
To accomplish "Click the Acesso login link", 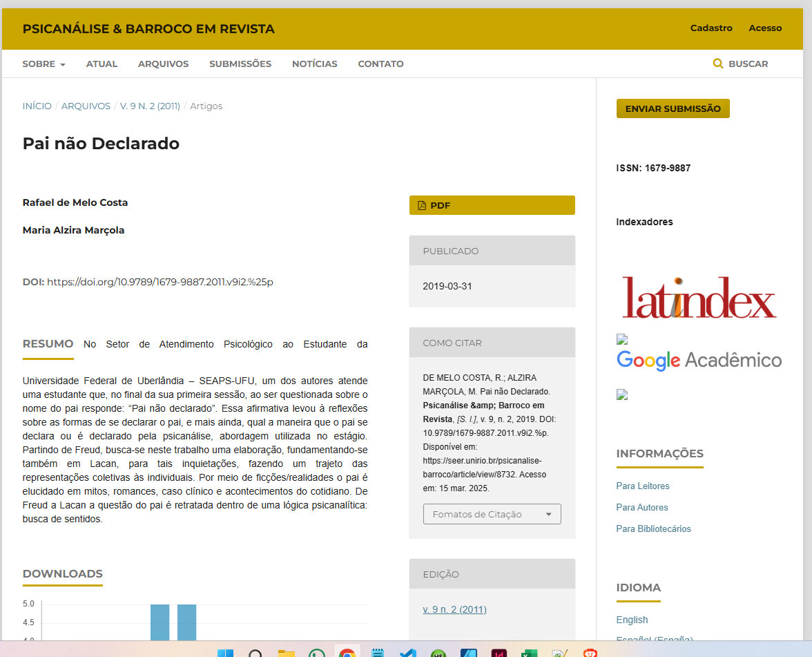I will tap(765, 28).
